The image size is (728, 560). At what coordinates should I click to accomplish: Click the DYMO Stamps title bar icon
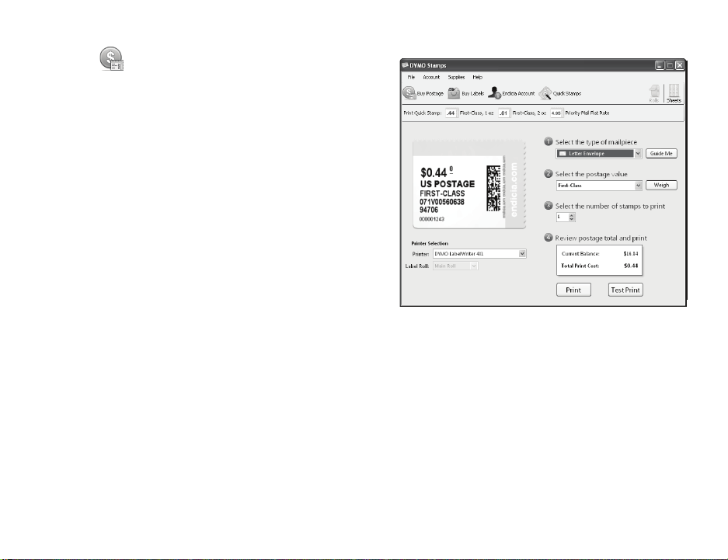point(405,65)
